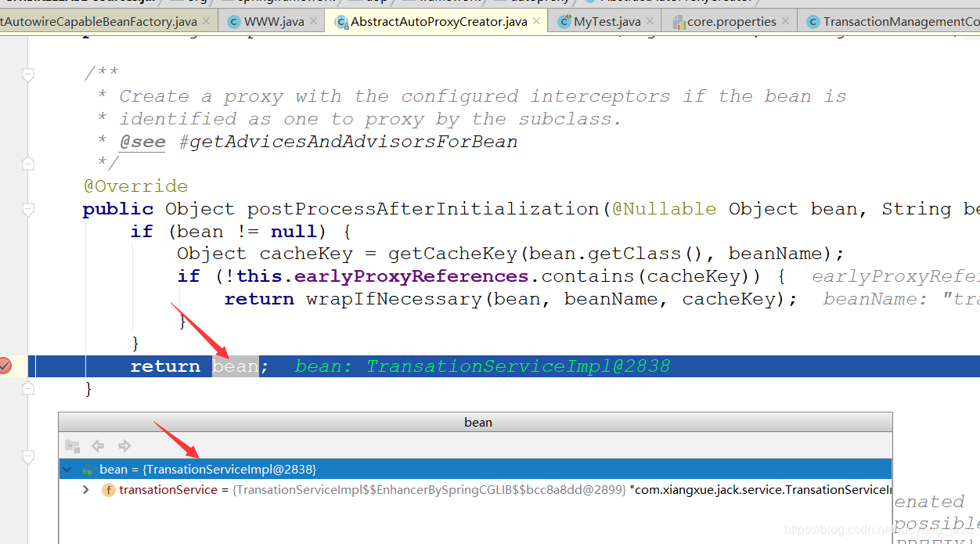The image size is (980, 544).
Task: Click the bean popup title bar
Action: [475, 422]
